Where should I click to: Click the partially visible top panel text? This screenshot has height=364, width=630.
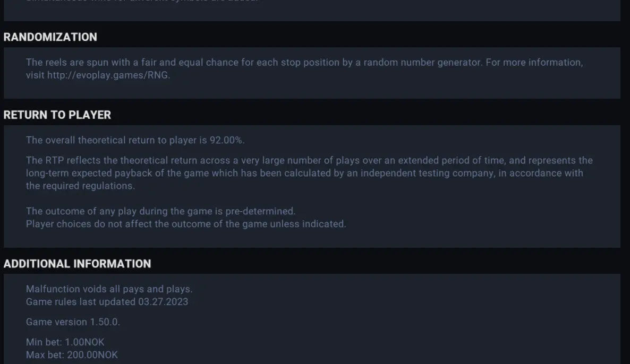click(x=143, y=1)
